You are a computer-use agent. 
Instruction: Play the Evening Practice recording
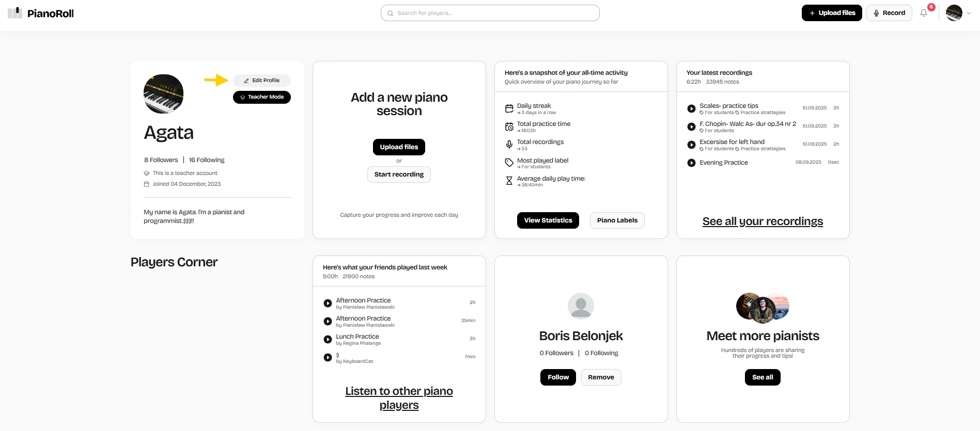(x=691, y=163)
